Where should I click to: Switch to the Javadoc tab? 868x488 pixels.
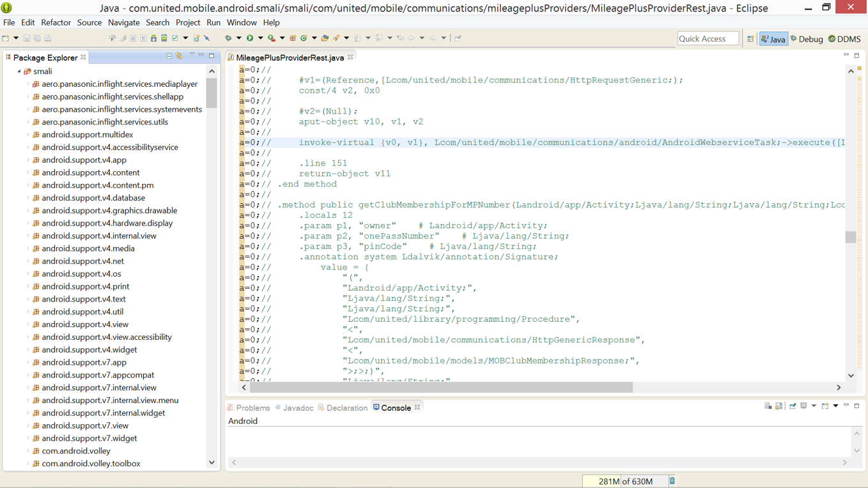[x=295, y=408]
